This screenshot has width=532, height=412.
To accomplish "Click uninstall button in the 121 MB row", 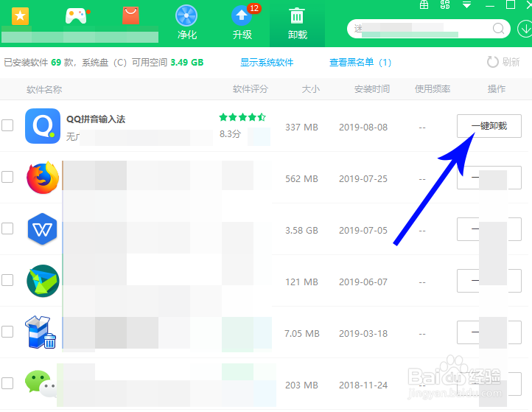I will point(489,281).
